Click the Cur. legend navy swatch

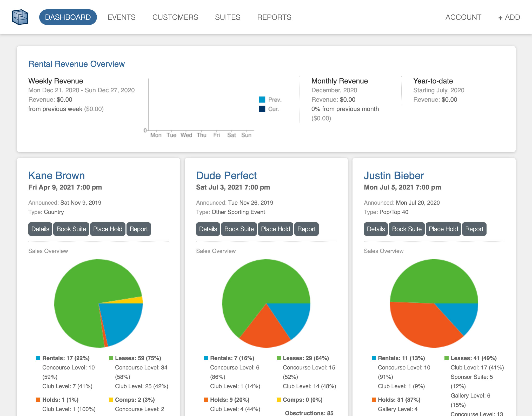click(x=262, y=109)
